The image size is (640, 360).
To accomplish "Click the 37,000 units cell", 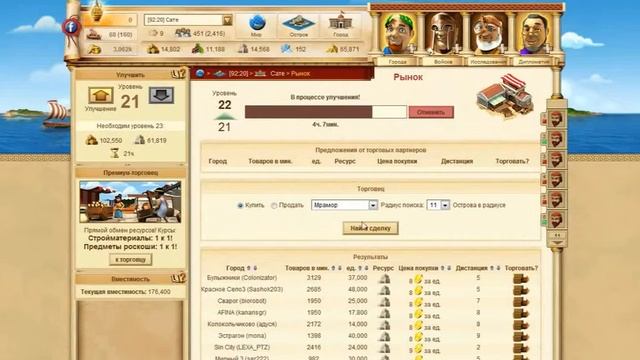I will [x=358, y=278].
